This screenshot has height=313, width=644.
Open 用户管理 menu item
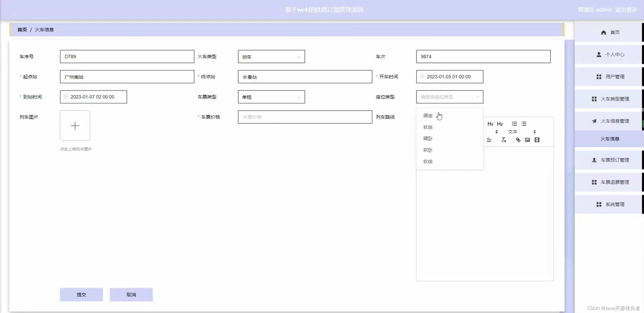coord(608,77)
